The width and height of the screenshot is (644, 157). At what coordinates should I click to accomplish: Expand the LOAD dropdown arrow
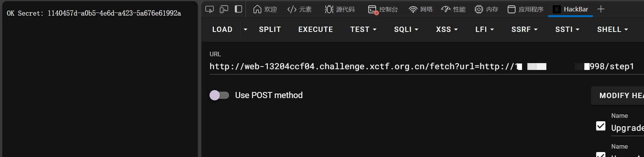pos(245,29)
